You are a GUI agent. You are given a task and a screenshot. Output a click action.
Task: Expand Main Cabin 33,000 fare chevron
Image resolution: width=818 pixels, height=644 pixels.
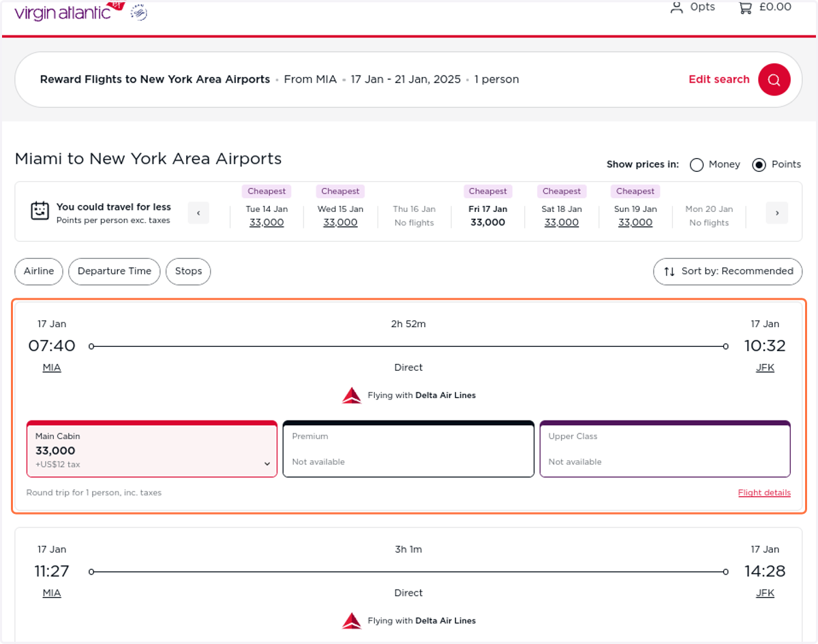coord(267,464)
